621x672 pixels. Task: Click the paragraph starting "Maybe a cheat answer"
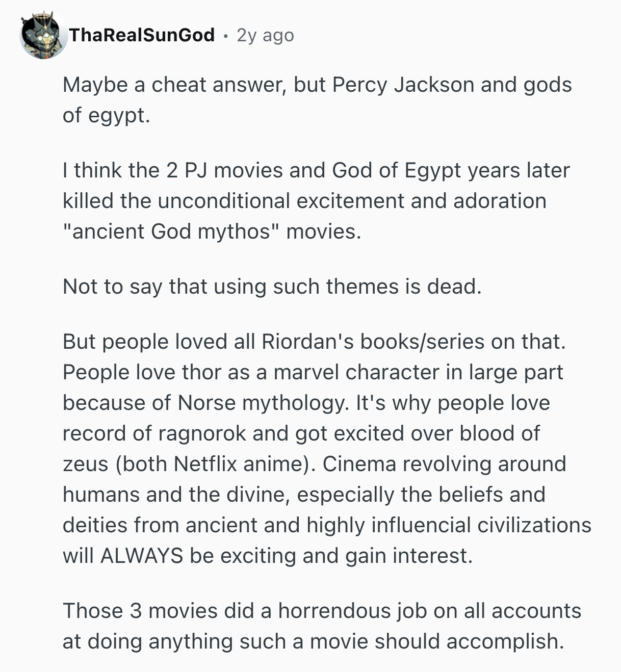(317, 100)
